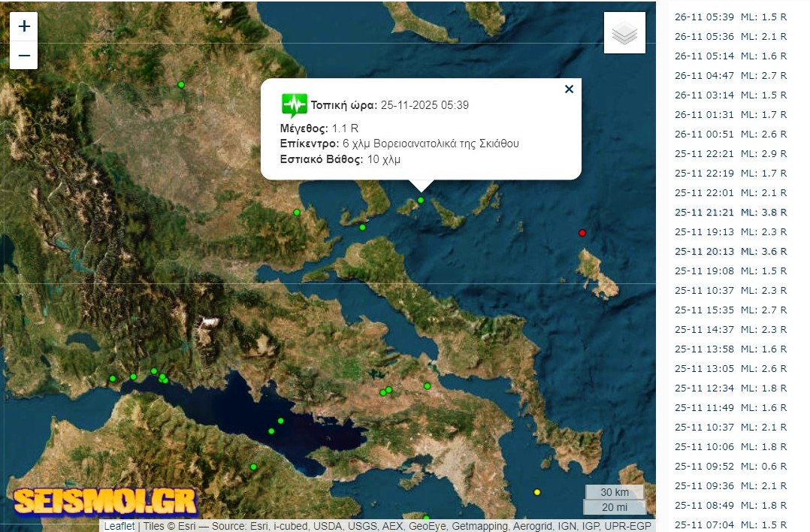Select the red earthquake marker in the Aegean
Viewport: 810px width, 532px height.
pyautogui.click(x=582, y=233)
